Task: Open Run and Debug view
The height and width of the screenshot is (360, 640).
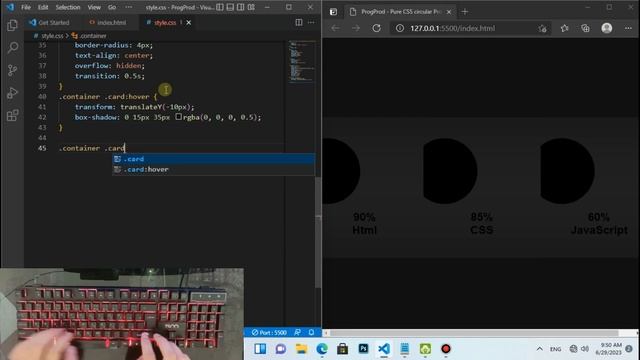Action: (x=12, y=93)
